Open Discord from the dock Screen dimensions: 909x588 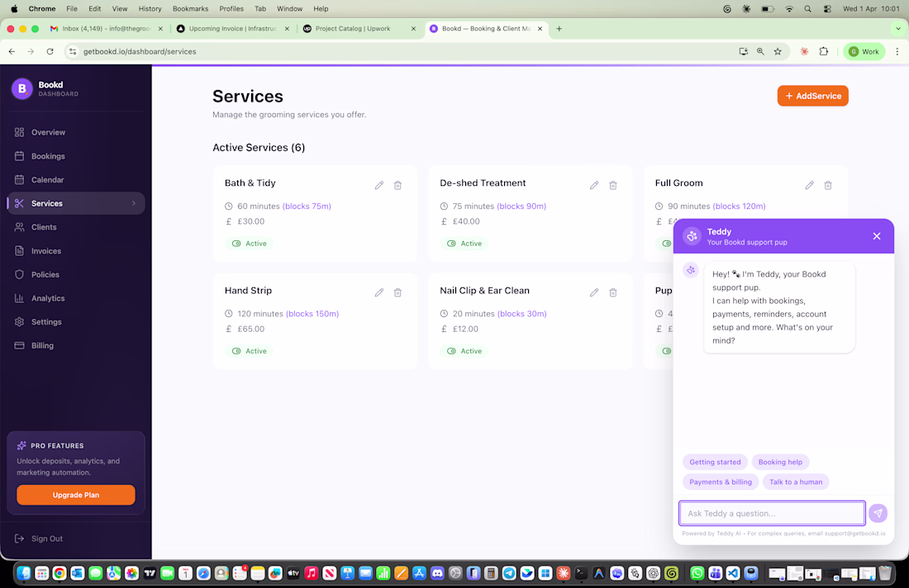[437, 573]
